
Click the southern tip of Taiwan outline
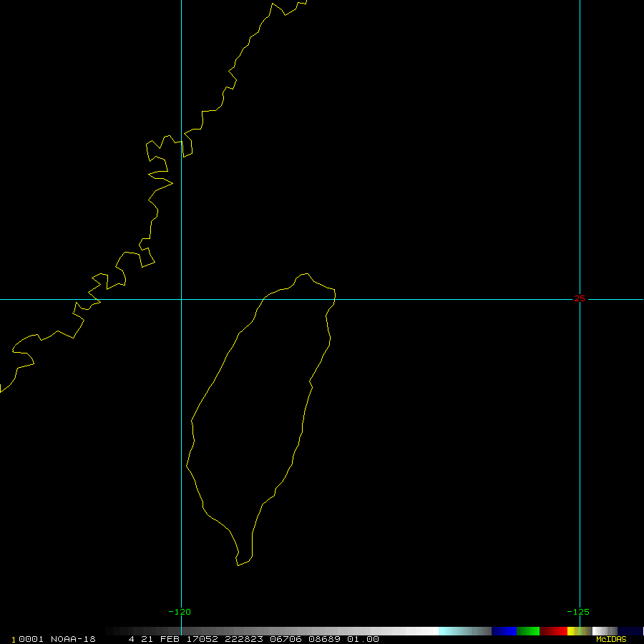point(238,565)
